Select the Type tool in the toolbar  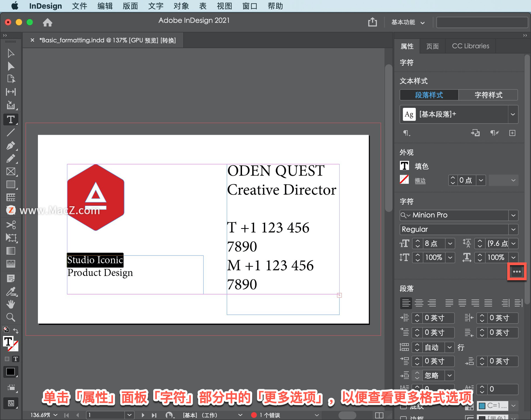[11, 119]
